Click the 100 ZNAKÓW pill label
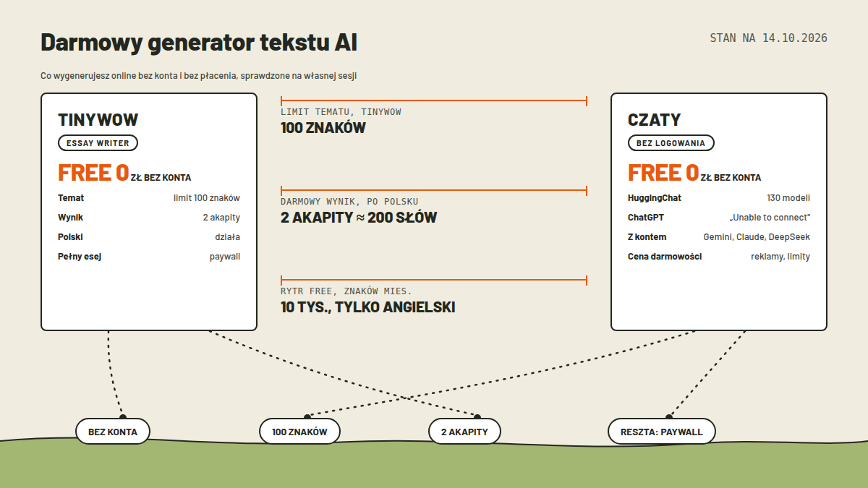This screenshot has height=488, width=868. coord(299,432)
